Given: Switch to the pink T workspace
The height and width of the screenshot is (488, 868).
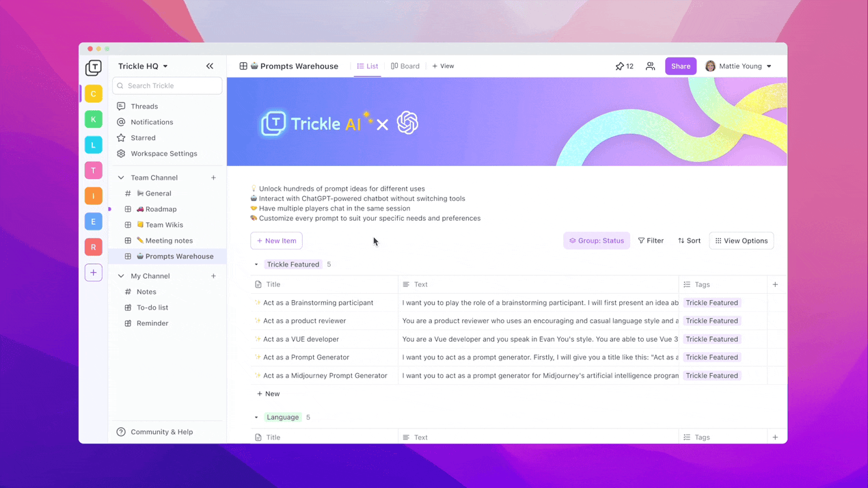Looking at the screenshot, I should click(x=94, y=170).
